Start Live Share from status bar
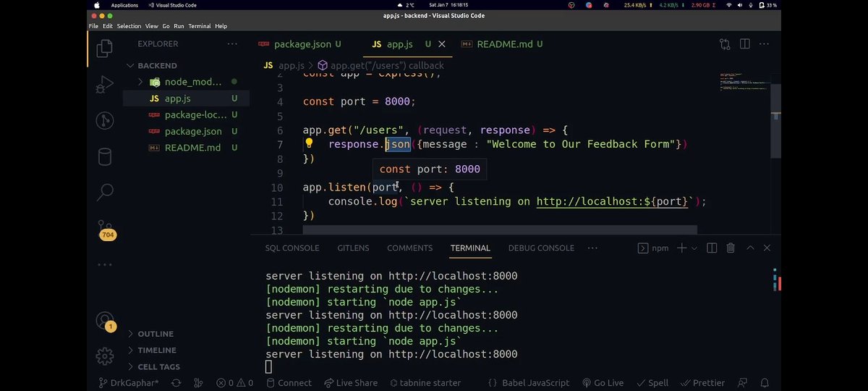Viewport: 868px width, 391px height. 351,382
